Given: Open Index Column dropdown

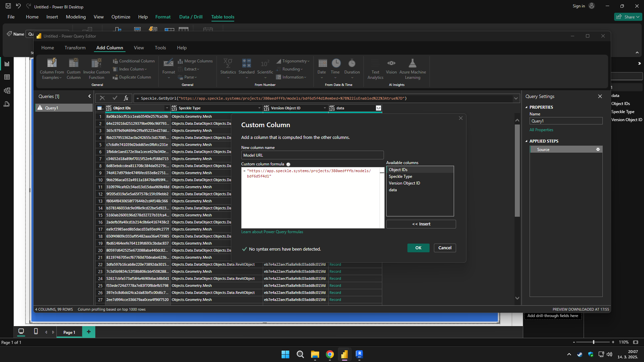Looking at the screenshot, I should (x=130, y=69).
